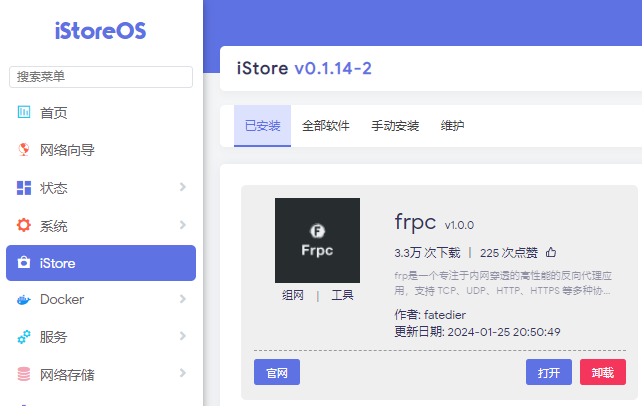The image size is (642, 406).
Task: Click the 3.3万 次下载 count
Action: [427, 253]
